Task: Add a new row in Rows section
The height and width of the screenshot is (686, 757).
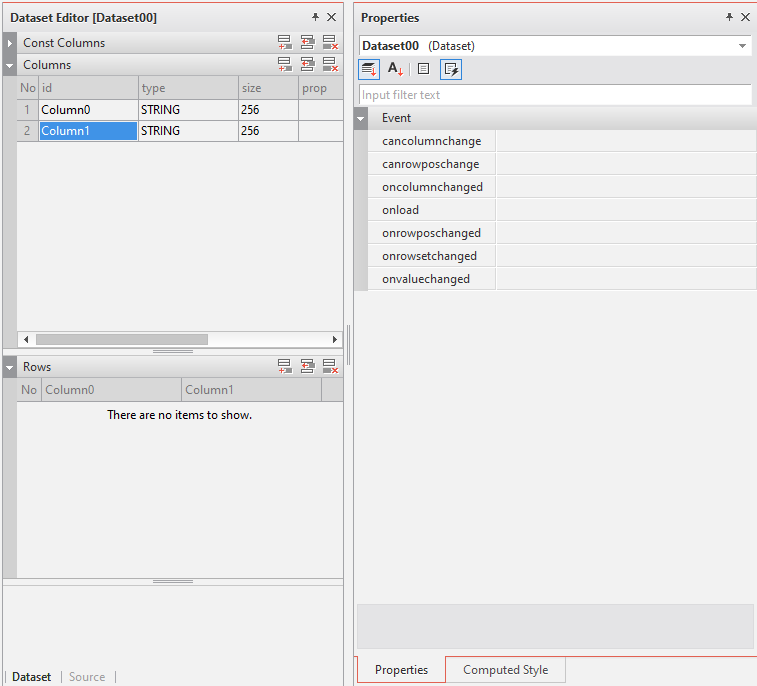Action: point(285,367)
